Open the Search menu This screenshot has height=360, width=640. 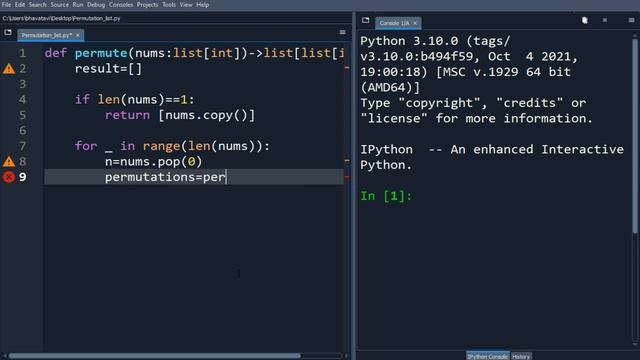(38, 5)
